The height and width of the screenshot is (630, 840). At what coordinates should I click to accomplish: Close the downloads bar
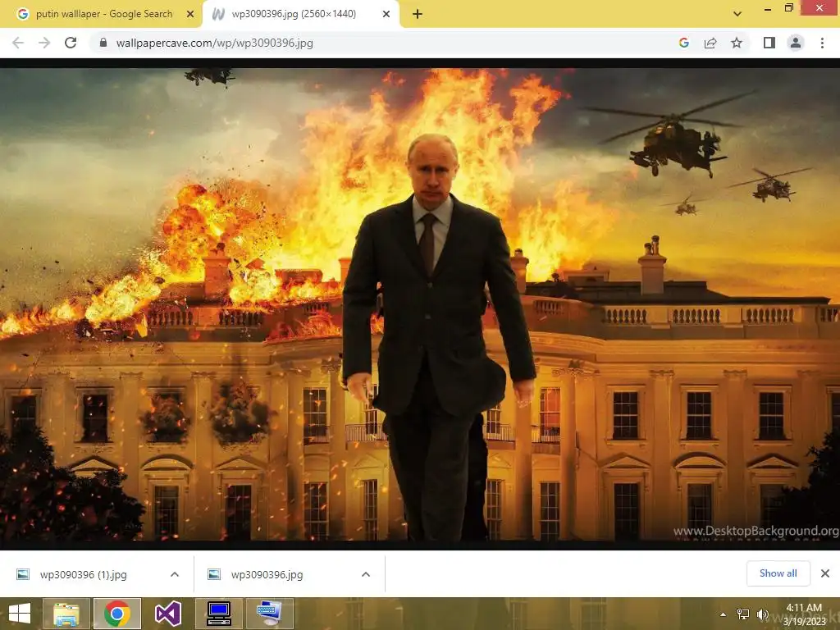[x=825, y=573]
